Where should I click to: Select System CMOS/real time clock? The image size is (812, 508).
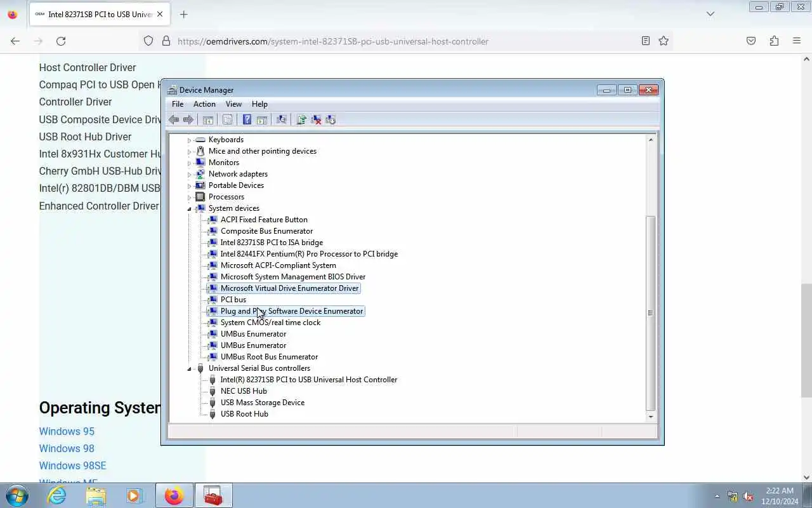click(x=270, y=323)
